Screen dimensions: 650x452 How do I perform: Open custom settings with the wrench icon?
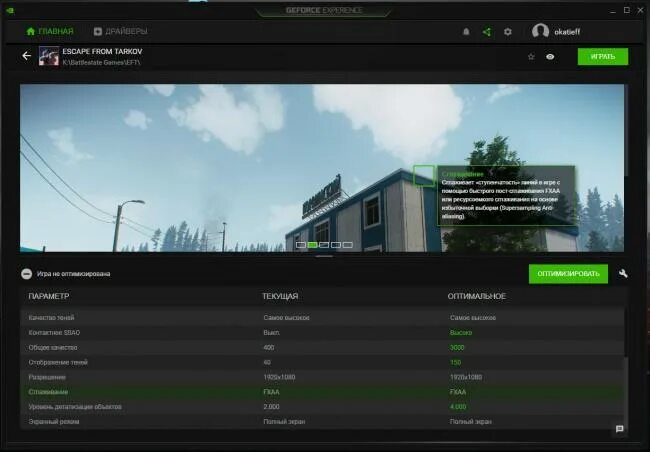coord(623,274)
